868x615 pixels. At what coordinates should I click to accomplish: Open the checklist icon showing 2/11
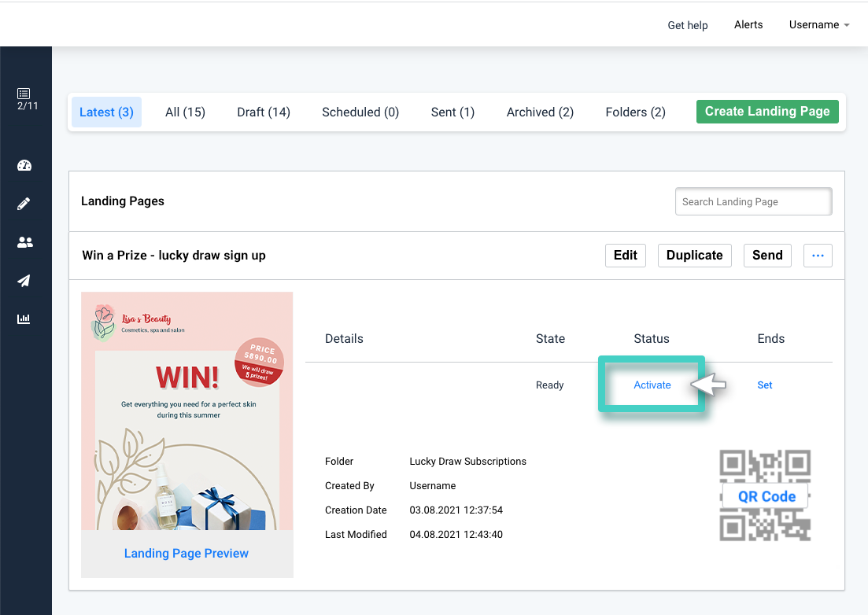pos(27,99)
